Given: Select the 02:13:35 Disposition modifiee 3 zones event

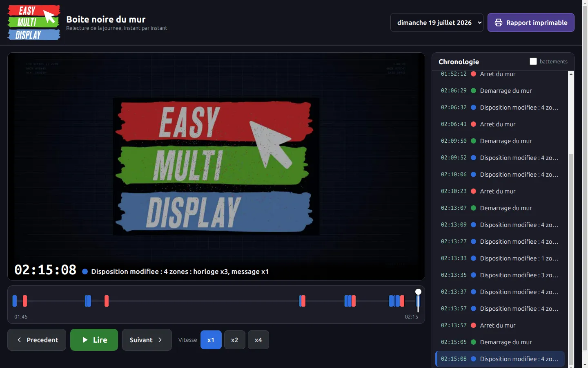Looking at the screenshot, I should click(500, 275).
